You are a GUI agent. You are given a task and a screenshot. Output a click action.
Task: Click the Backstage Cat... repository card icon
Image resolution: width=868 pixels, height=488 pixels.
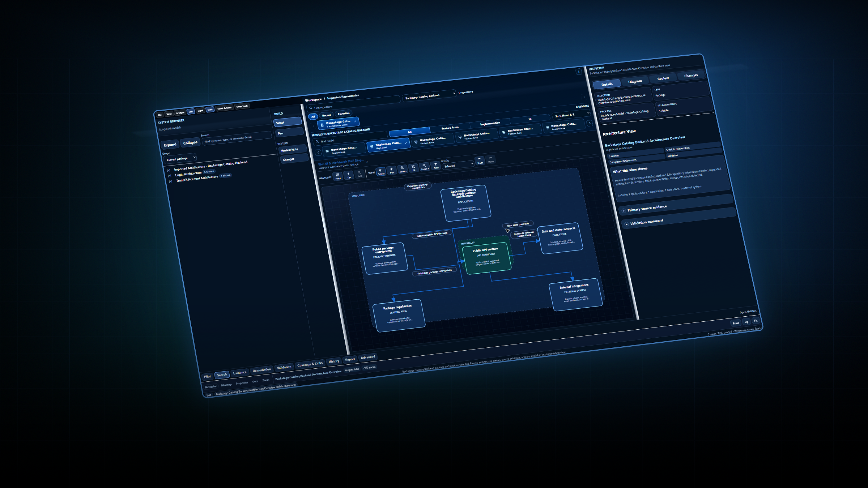[322, 125]
